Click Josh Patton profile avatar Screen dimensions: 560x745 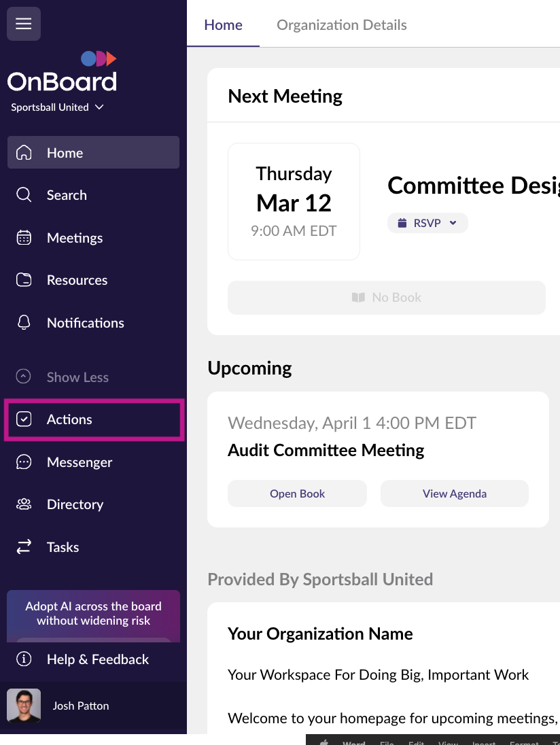(24, 706)
